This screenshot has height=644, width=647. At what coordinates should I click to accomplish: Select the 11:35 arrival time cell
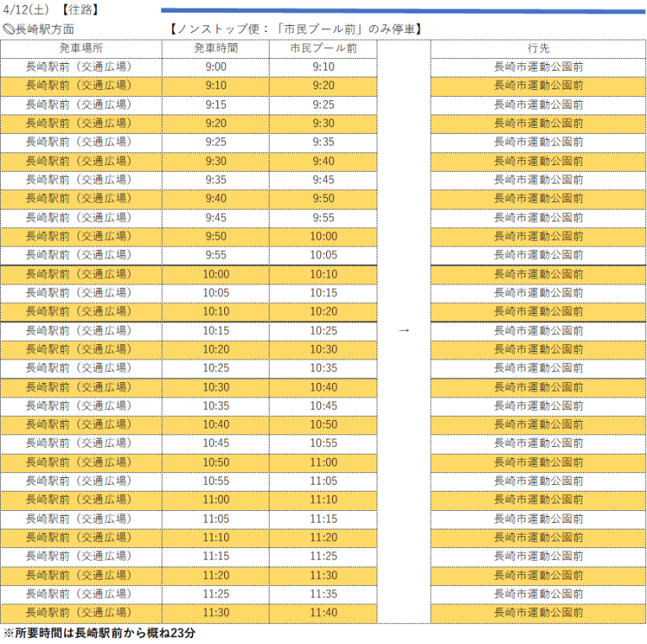coord(323,594)
